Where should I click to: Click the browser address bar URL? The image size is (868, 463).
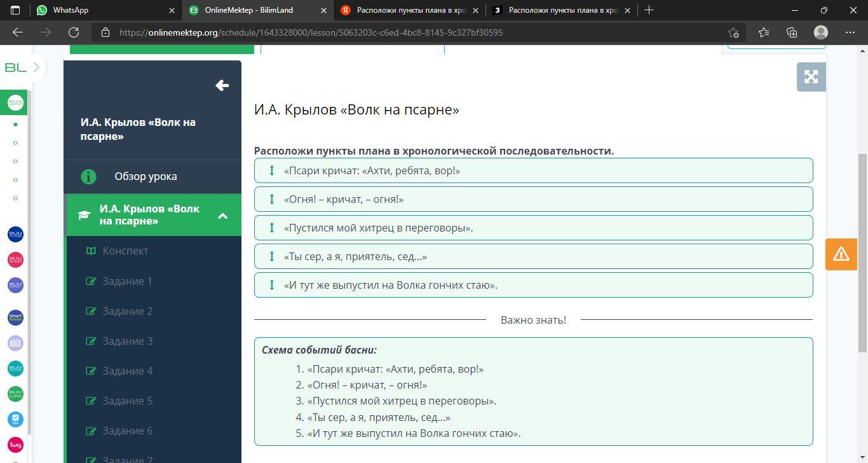[311, 32]
